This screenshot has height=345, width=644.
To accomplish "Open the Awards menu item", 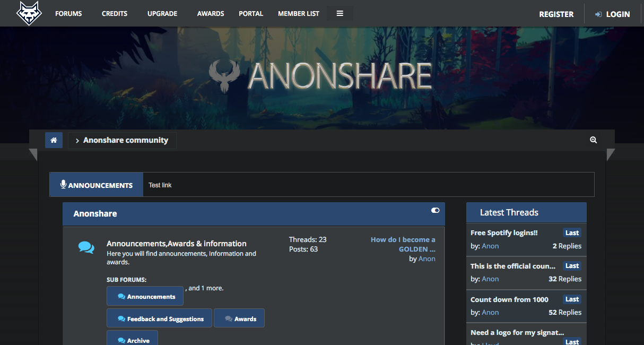I will pos(211,13).
